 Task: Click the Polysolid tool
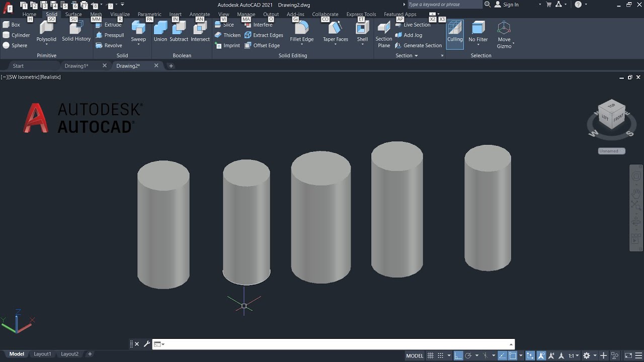coord(46,31)
